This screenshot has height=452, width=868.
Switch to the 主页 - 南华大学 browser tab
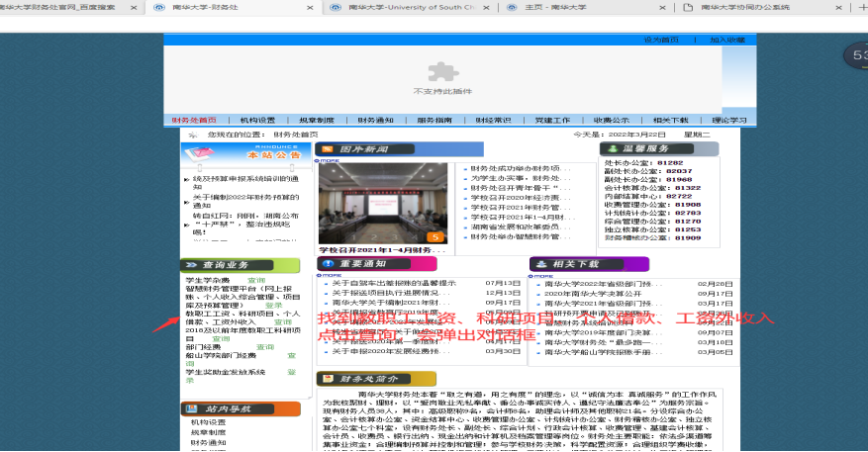[x=565, y=7]
